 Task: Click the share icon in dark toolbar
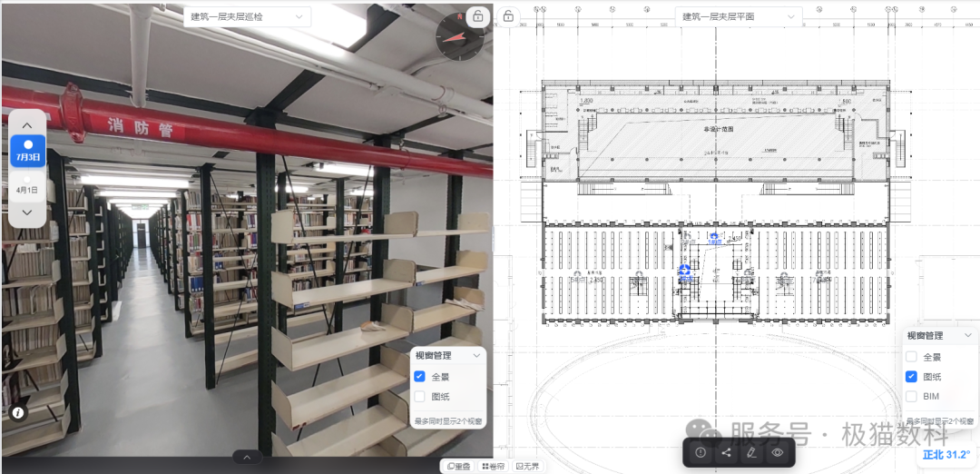coord(726,453)
